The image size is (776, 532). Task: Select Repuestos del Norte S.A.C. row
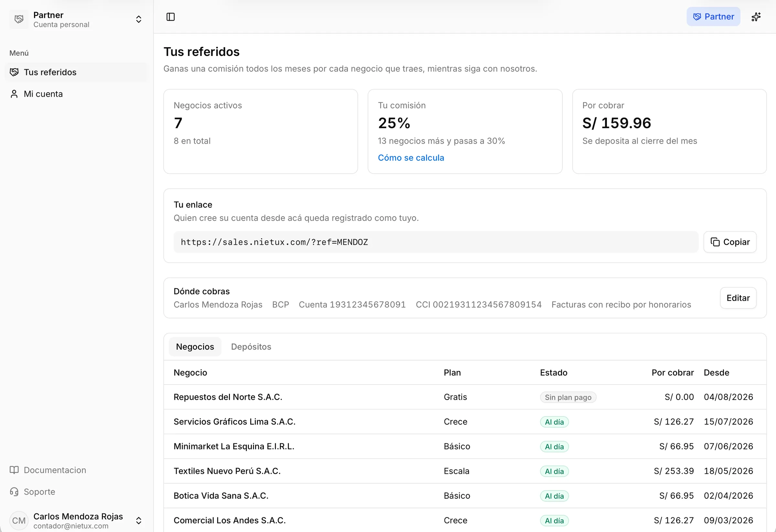click(465, 397)
